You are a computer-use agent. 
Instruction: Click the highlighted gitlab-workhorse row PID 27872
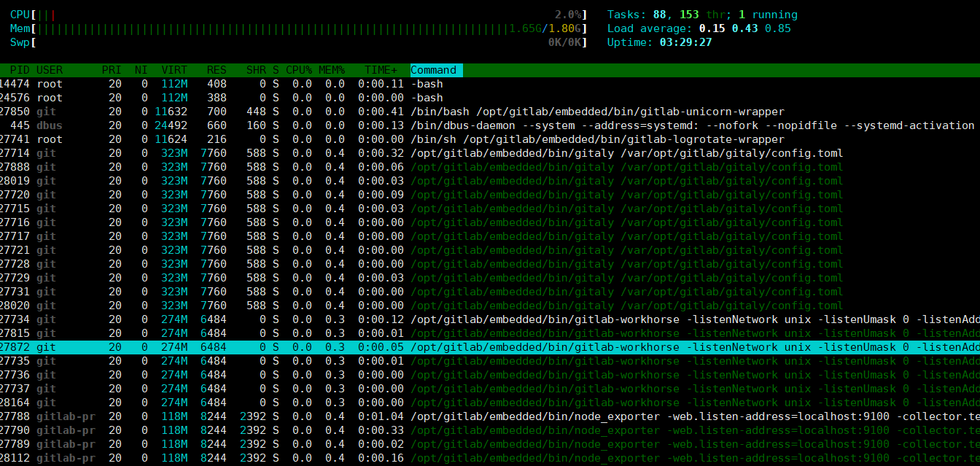pos(490,347)
